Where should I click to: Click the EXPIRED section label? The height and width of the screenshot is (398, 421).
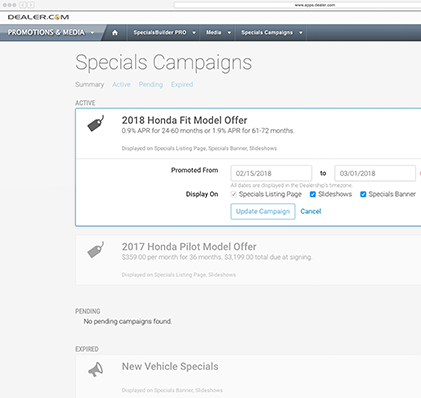coord(87,349)
